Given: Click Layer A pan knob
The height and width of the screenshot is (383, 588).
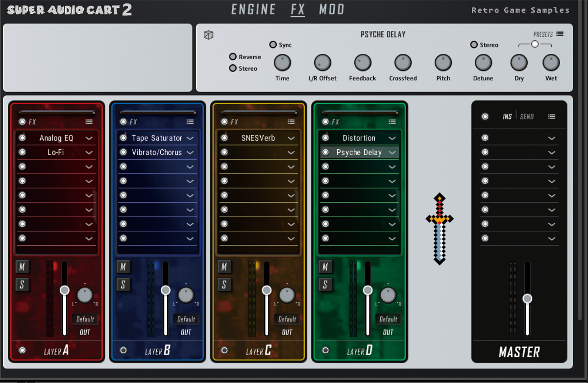Looking at the screenshot, I should click(x=85, y=295).
